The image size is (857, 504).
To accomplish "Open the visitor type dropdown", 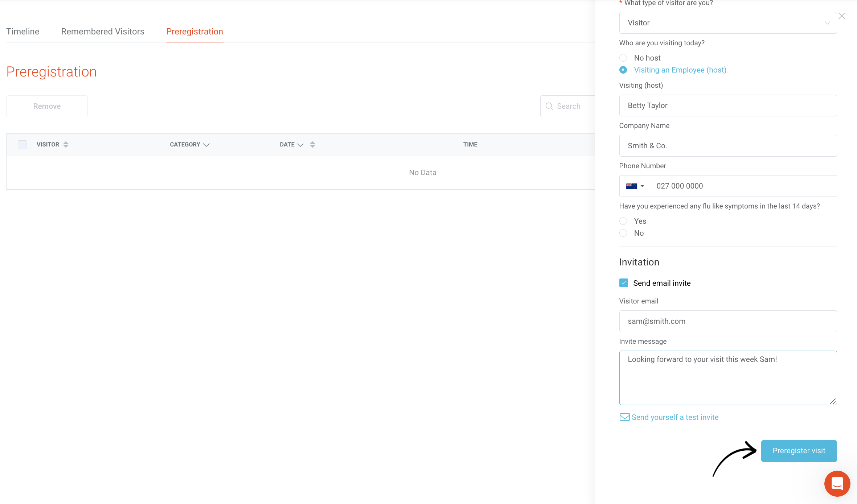I will coord(727,23).
